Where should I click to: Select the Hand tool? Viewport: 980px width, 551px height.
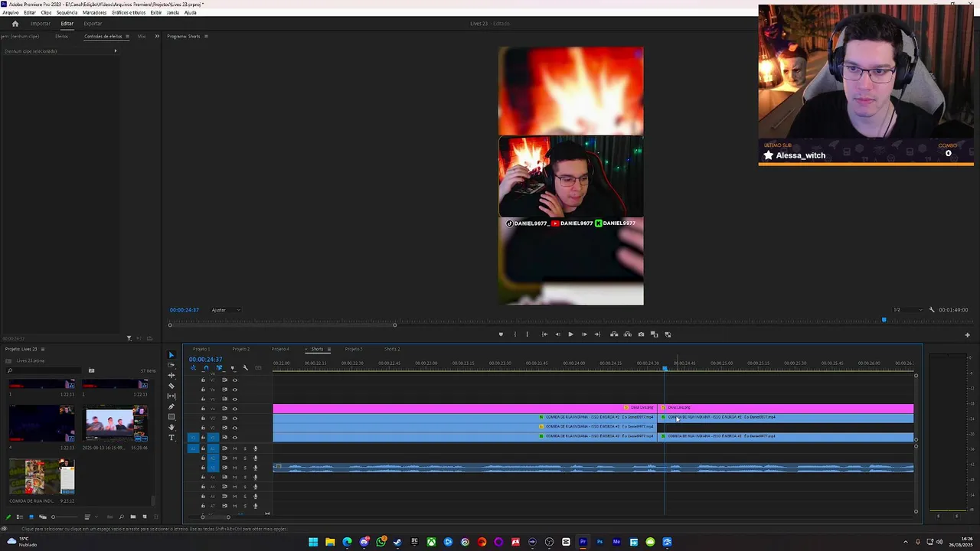tap(171, 428)
